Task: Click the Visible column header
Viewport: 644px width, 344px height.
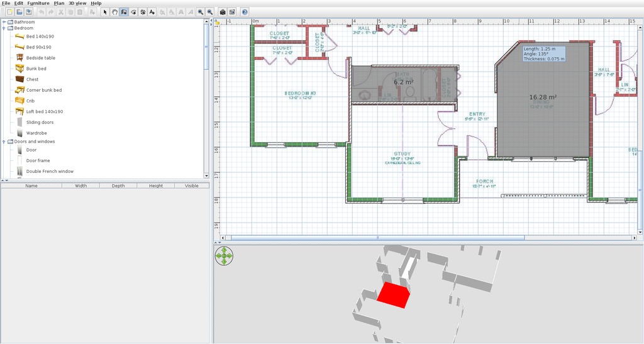Action: tap(192, 186)
